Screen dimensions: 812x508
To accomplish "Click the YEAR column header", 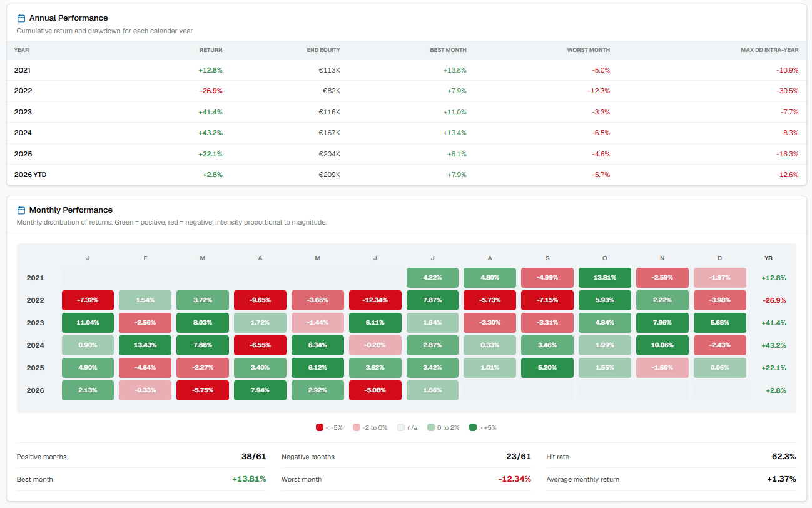I will click(x=21, y=50).
